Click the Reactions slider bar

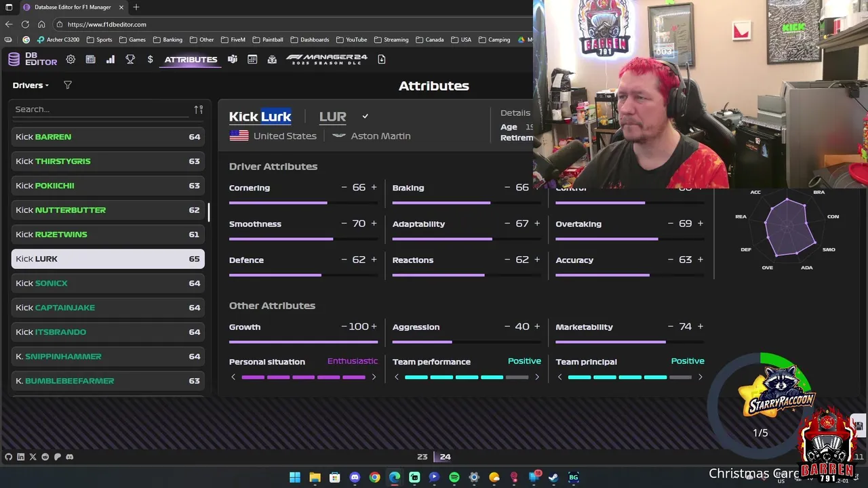pos(467,275)
